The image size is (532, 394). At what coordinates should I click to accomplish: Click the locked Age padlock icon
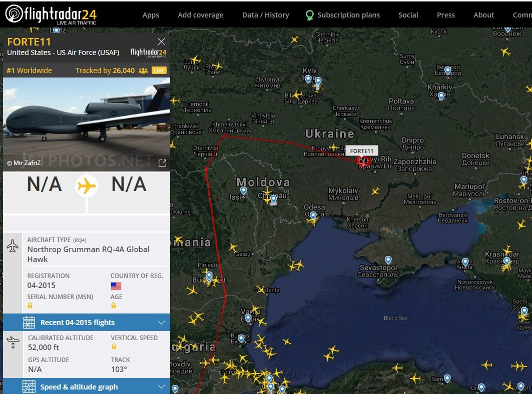(x=113, y=305)
